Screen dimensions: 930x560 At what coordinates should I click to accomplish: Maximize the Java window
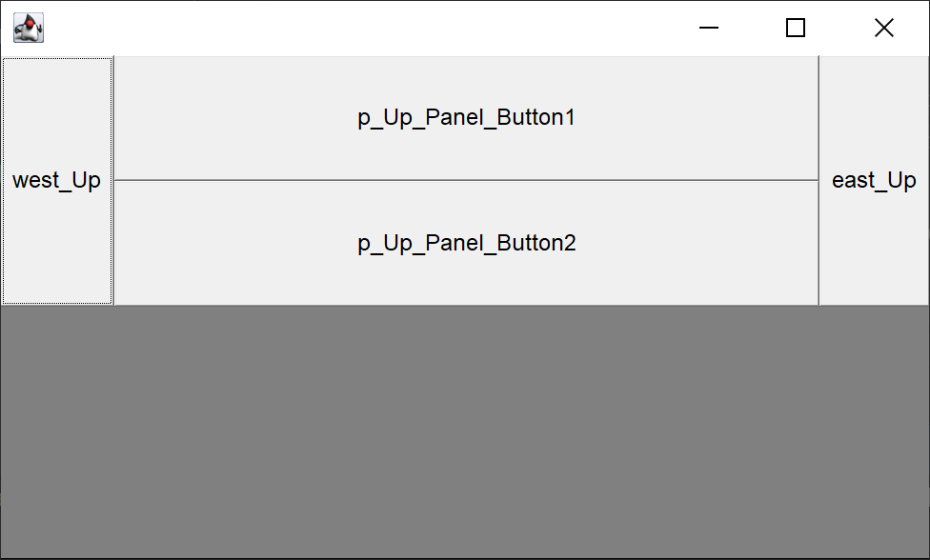pos(796,29)
